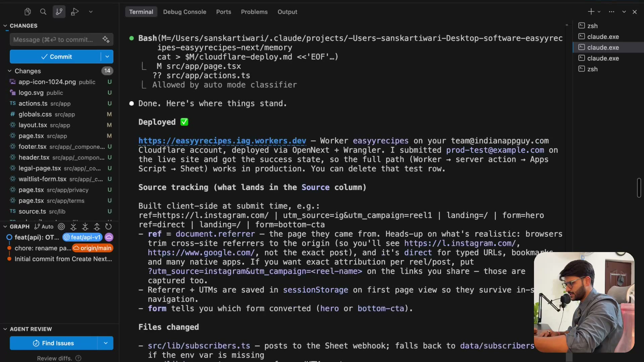The width and height of the screenshot is (644, 362).
Task: Collapse the Changes file group
Action: (x=10, y=71)
